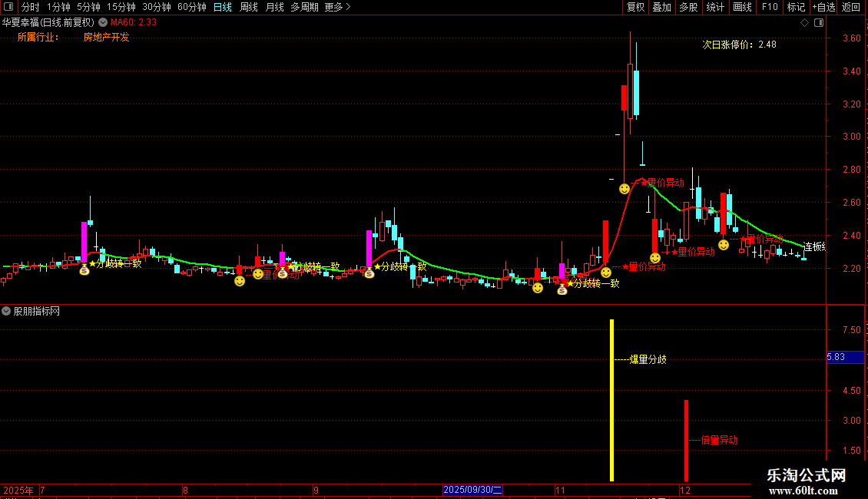Click the tall magenta candle in July
This screenshot has height=499, width=868.
[x=84, y=242]
